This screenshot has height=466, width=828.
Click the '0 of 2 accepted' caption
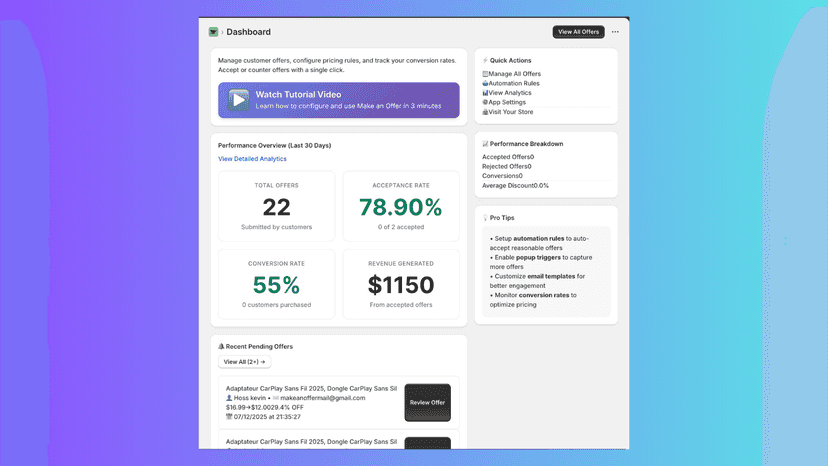401,227
